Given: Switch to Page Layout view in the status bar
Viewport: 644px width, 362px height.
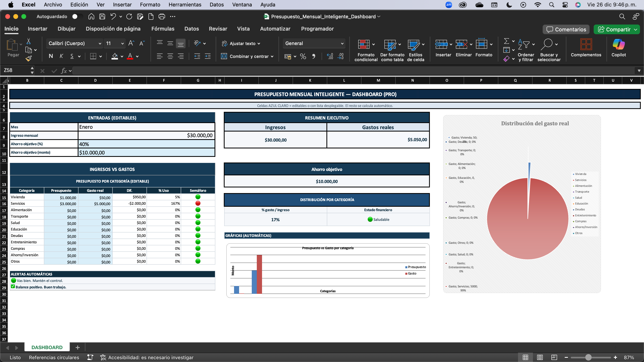Looking at the screenshot, I should (x=540, y=357).
